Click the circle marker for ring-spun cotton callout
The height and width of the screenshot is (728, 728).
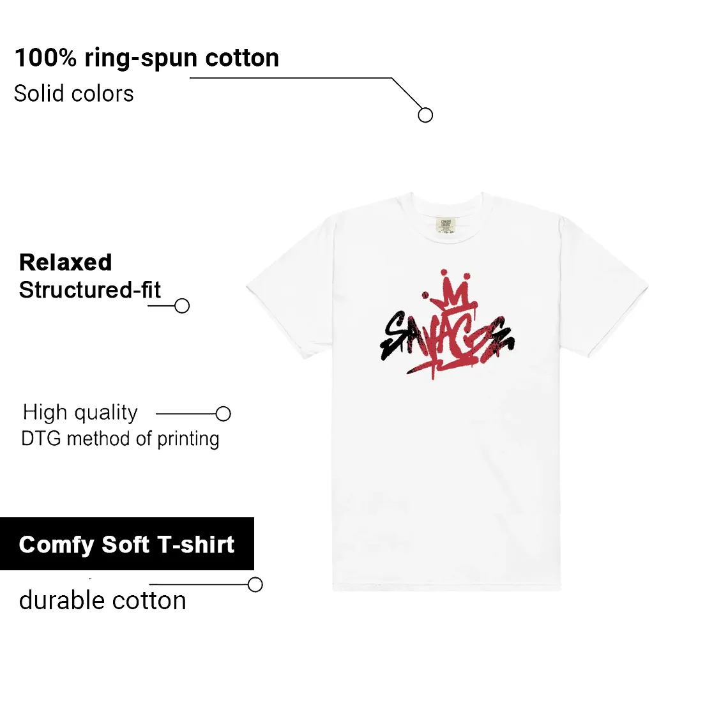tap(425, 115)
